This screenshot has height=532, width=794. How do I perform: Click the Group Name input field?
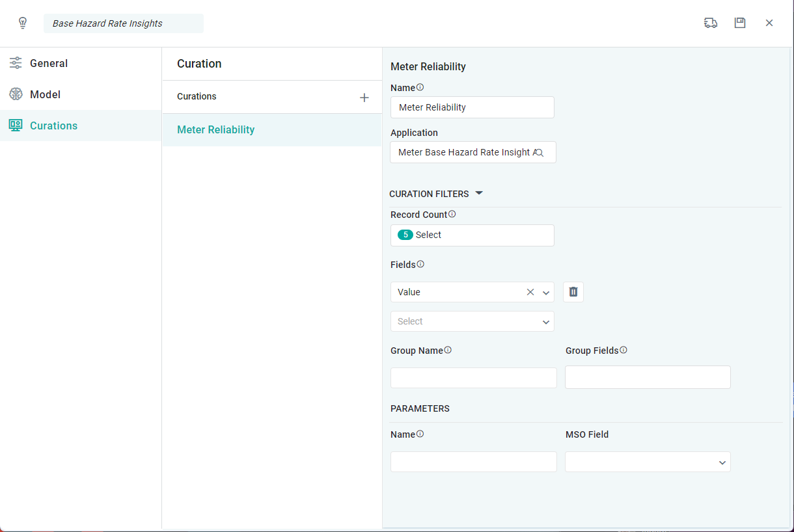[x=473, y=378]
